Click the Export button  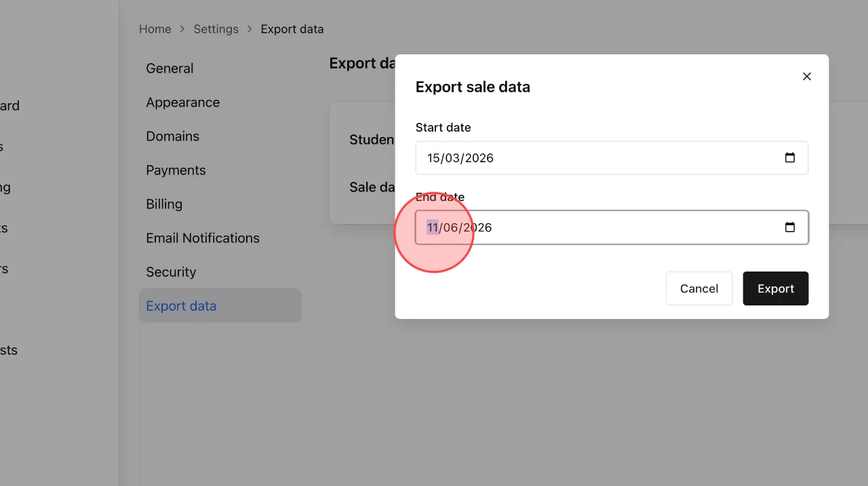tap(776, 288)
